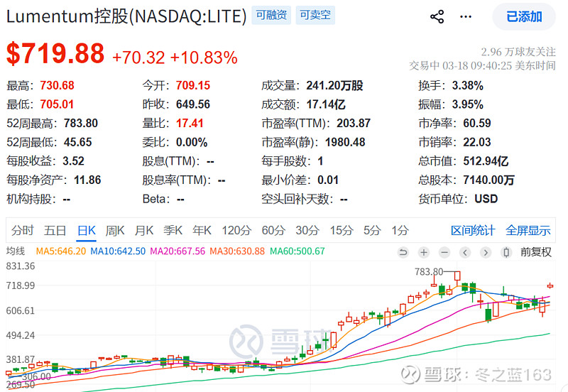Click the 2.96 万球友关注 follower count
This screenshot has height=392, width=568.
point(518,52)
